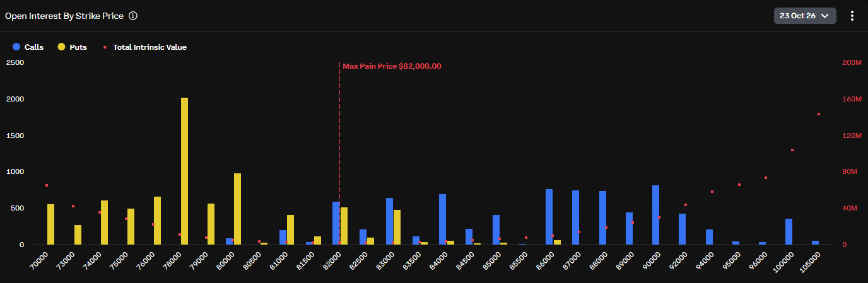Toggle the Calls series in legend
Image resolution: width=868 pixels, height=283 pixels.
click(x=28, y=47)
